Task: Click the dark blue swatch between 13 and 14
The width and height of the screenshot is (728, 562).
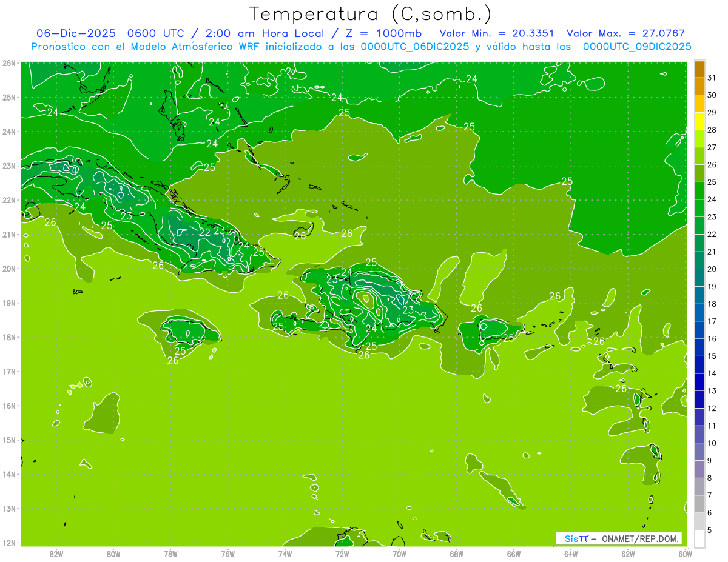Action: [x=699, y=383]
